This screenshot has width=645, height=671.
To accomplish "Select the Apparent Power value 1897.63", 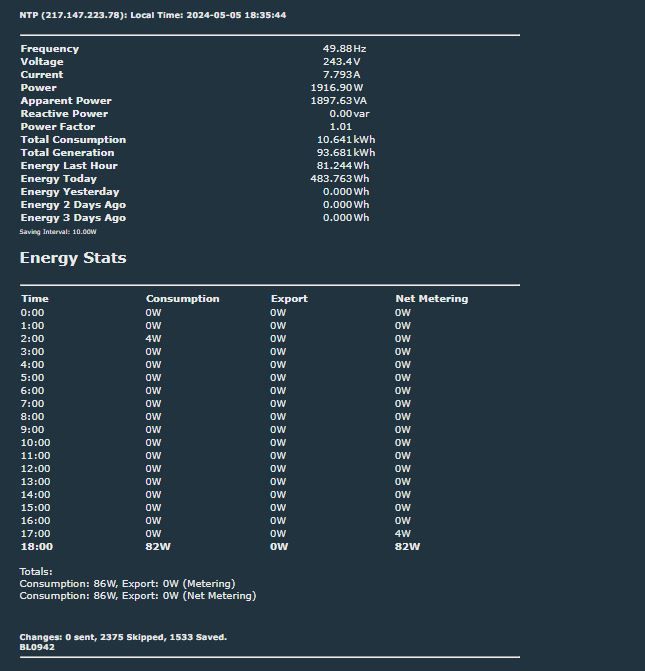I will (331, 101).
